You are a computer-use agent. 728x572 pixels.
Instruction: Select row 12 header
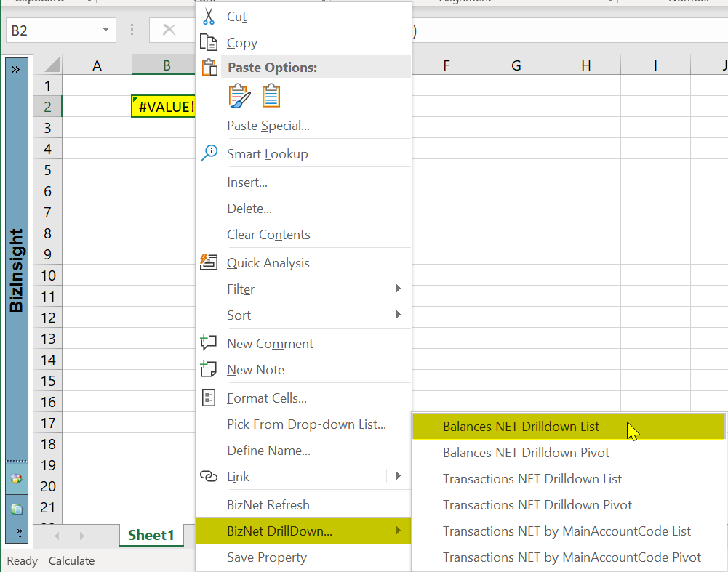[x=48, y=318]
